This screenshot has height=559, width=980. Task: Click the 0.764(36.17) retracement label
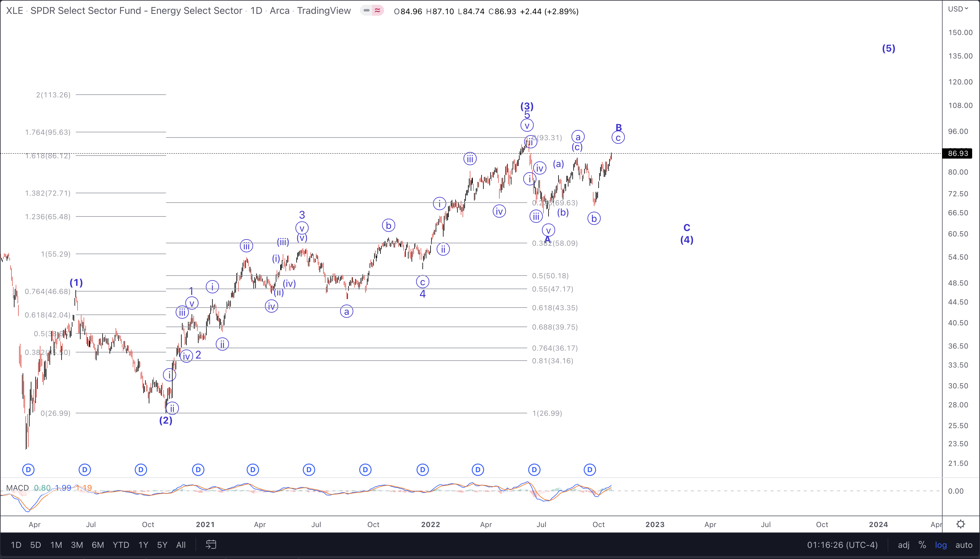pyautogui.click(x=555, y=348)
